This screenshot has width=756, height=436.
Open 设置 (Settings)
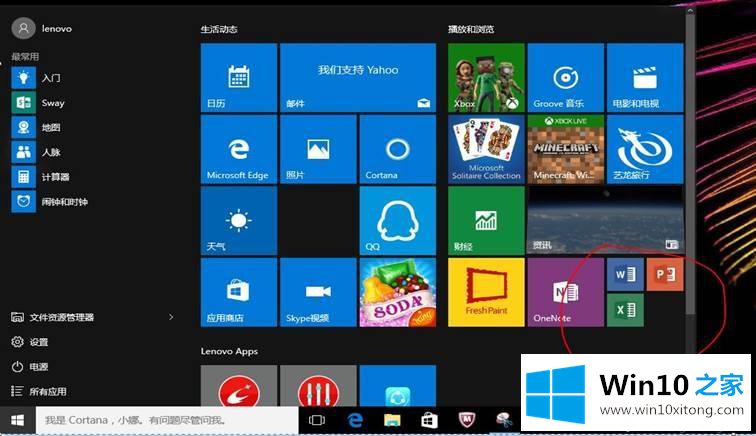click(30, 342)
